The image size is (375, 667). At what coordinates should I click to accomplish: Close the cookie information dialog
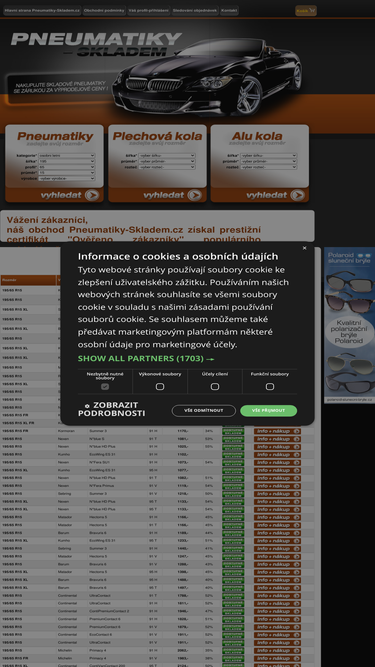click(304, 248)
